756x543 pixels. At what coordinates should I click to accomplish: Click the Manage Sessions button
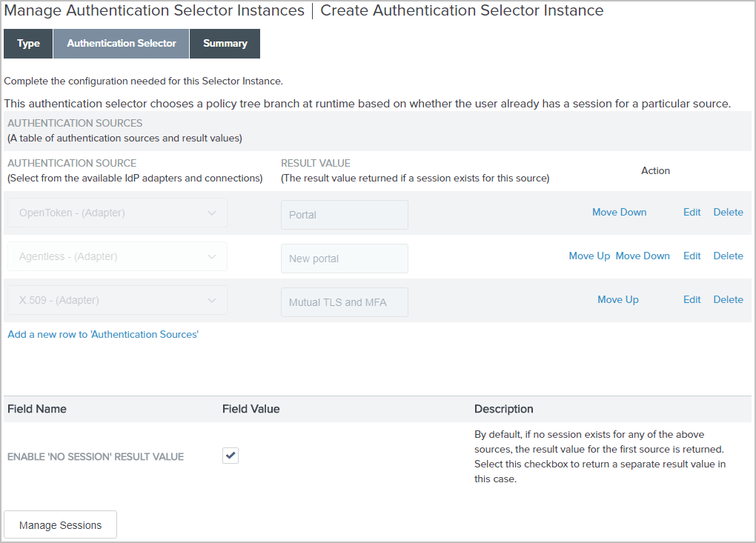point(60,524)
